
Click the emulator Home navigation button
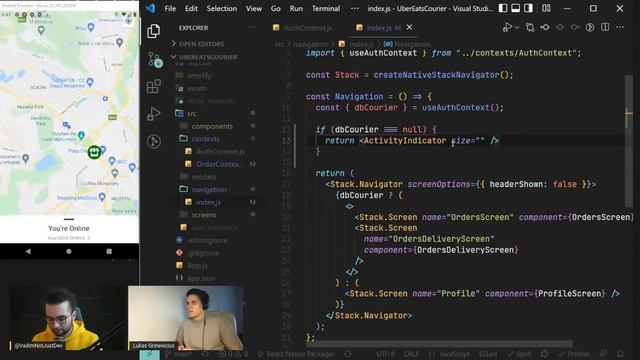coord(69,251)
